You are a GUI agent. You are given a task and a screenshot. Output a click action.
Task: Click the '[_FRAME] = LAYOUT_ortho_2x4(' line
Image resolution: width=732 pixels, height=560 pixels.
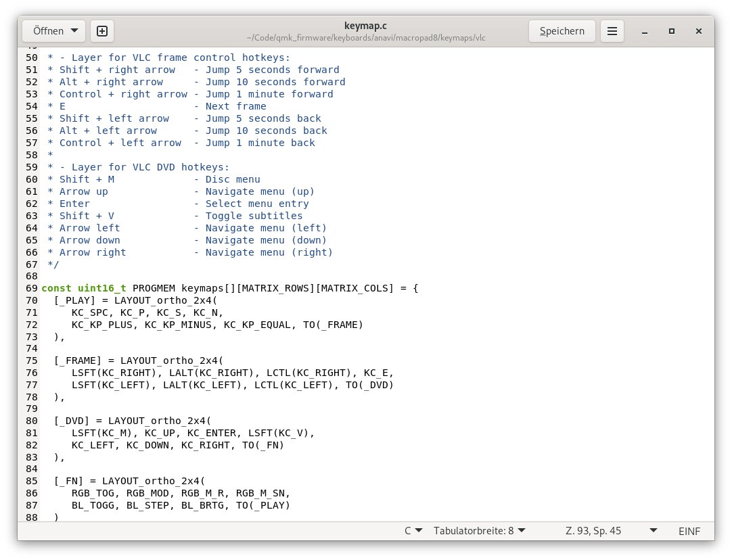[x=139, y=360]
